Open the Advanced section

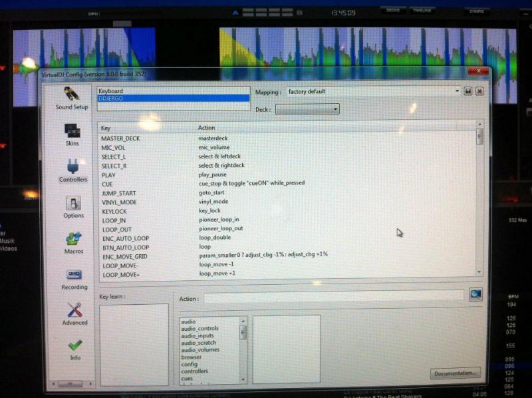74,314
